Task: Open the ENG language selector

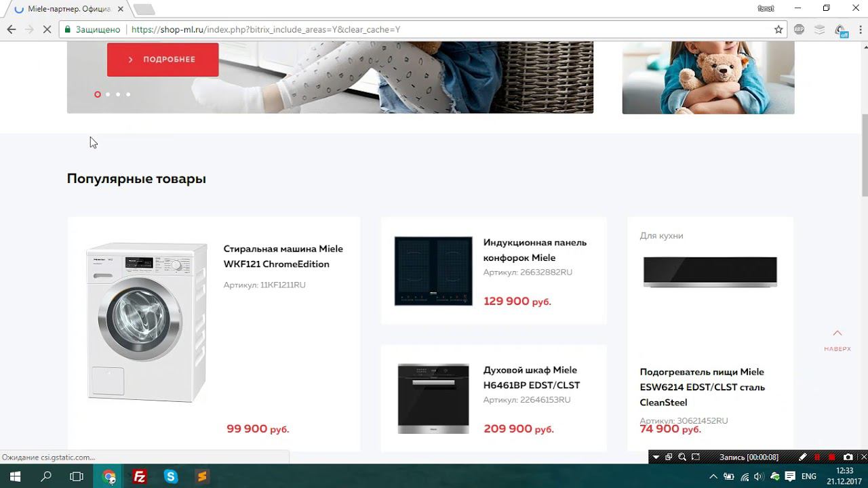Action: click(809, 476)
